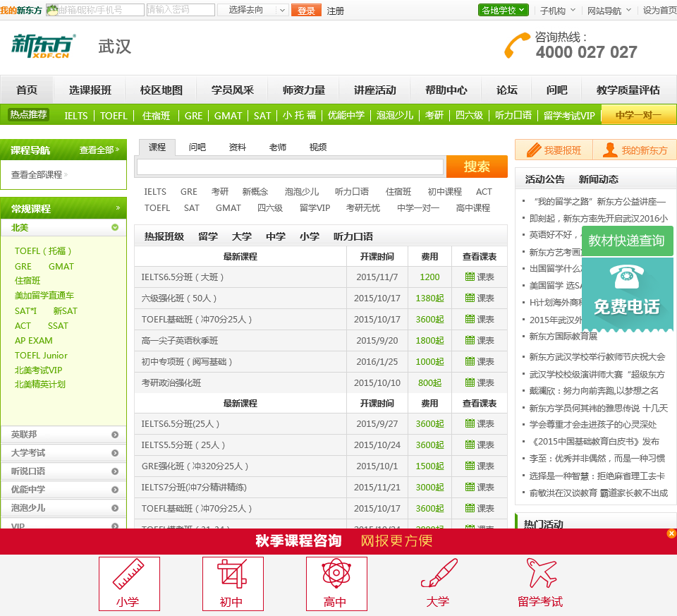Click 住宿班 in green hot bar

click(156, 115)
